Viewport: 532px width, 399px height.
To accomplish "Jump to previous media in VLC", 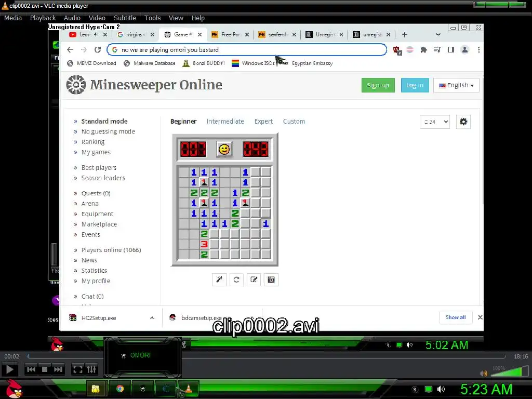I will click(x=31, y=369).
